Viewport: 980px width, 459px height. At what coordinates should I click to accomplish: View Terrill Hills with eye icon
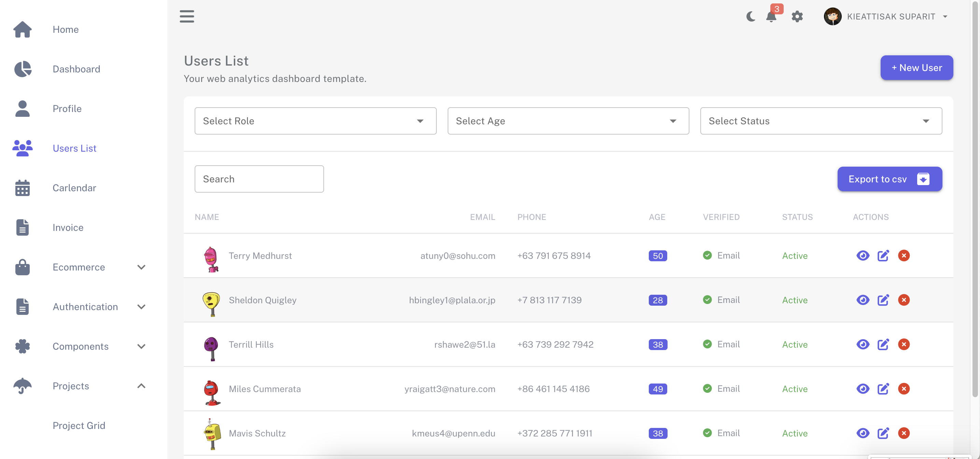(x=863, y=344)
